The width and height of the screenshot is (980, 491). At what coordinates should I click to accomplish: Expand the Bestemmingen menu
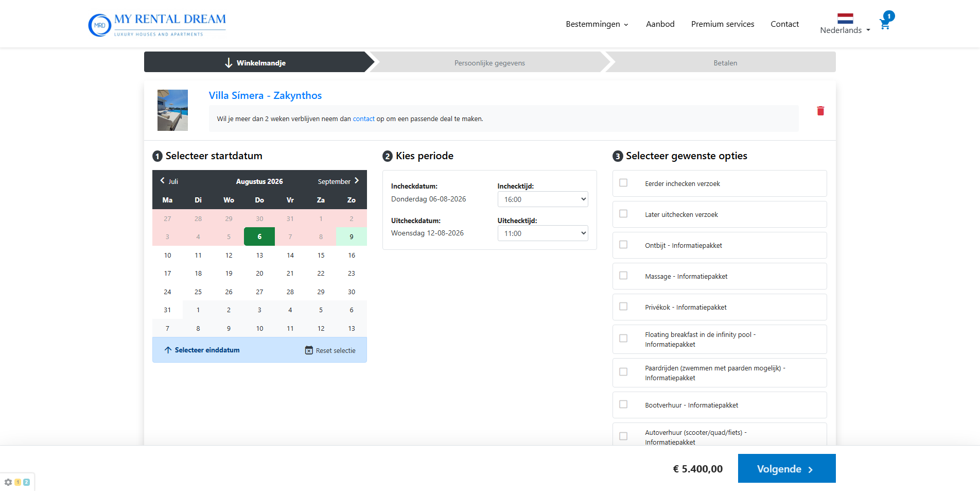[x=597, y=24]
